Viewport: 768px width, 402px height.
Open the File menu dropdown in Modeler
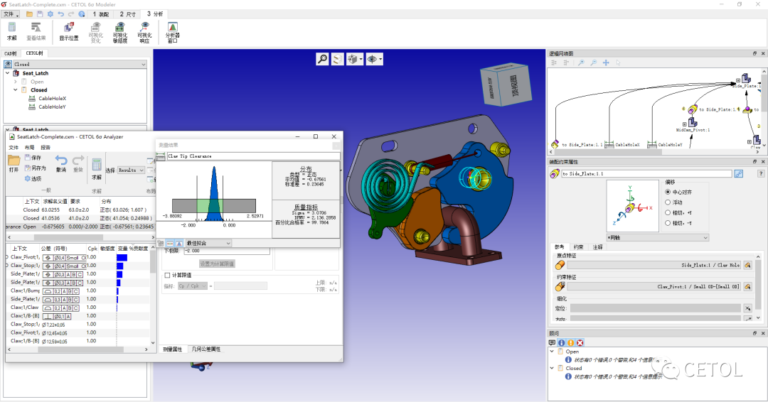(11, 14)
